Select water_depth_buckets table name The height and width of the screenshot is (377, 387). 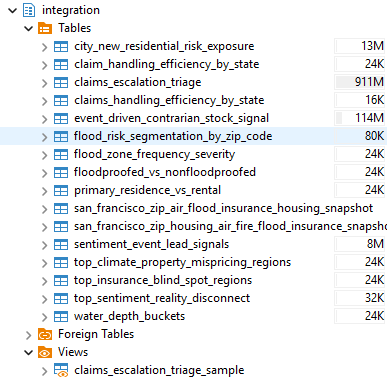[129, 316]
